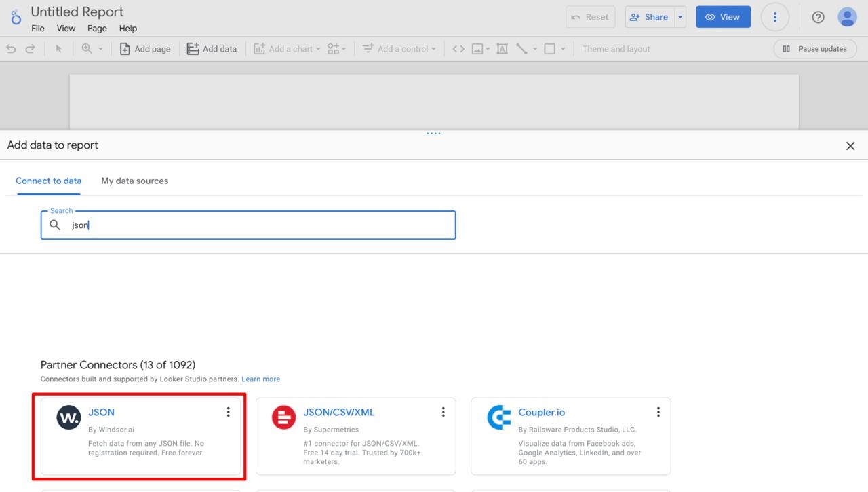The image size is (868, 492).
Task: Switch to My data sources tab
Action: pos(134,181)
